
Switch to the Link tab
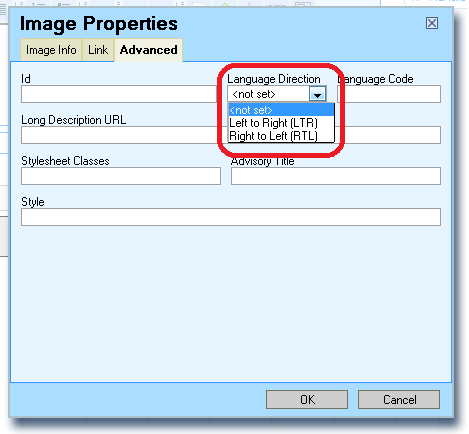coord(98,50)
